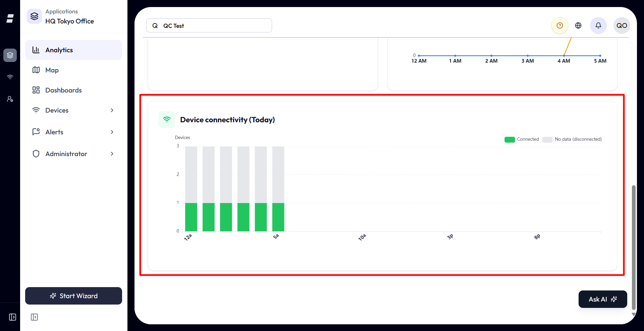Click the Devices y-axis title
Screen dimensions: 644x331
point(182,137)
